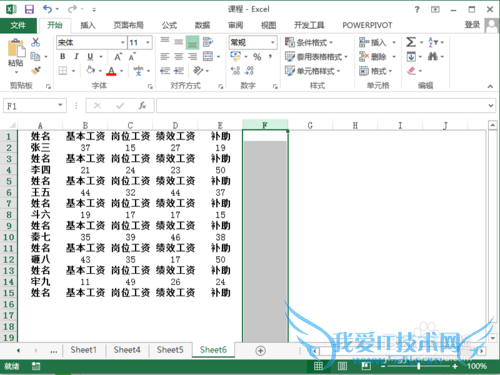The width and height of the screenshot is (500, 375).
Task: Apply the fill color bucket
Action: (90, 70)
